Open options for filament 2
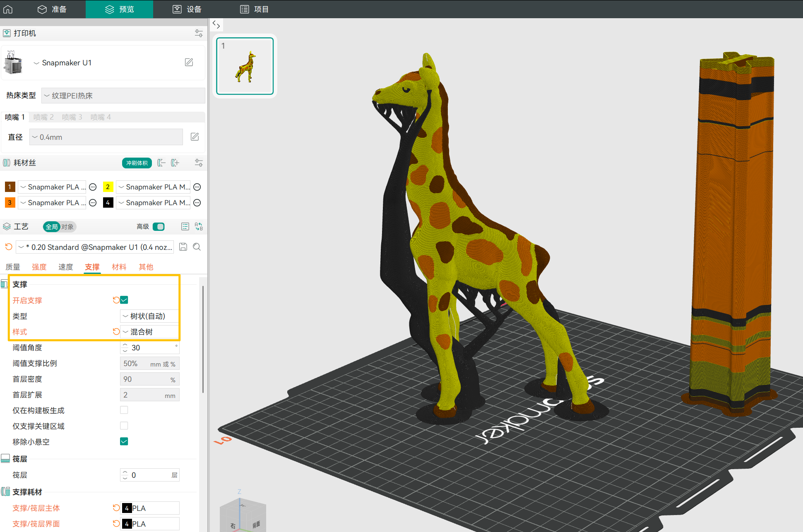The width and height of the screenshot is (803, 532). click(x=197, y=187)
